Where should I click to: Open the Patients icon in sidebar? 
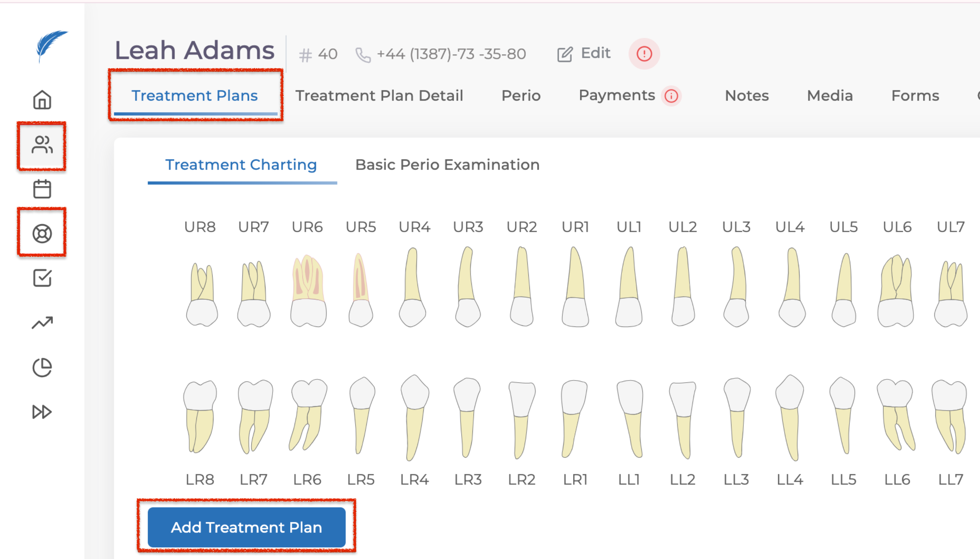42,145
